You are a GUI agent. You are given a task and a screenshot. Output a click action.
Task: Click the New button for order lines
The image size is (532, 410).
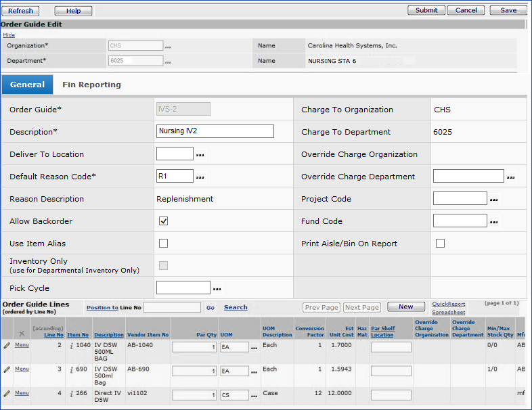(405, 307)
